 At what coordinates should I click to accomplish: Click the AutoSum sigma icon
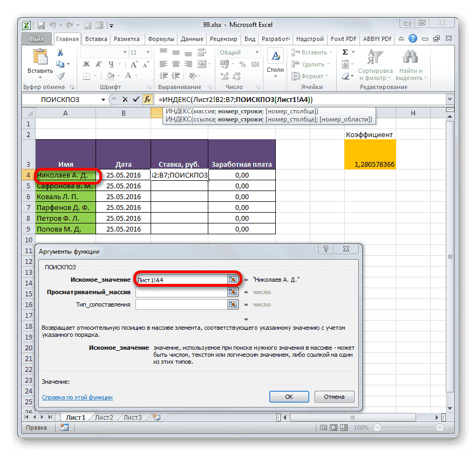[344, 52]
